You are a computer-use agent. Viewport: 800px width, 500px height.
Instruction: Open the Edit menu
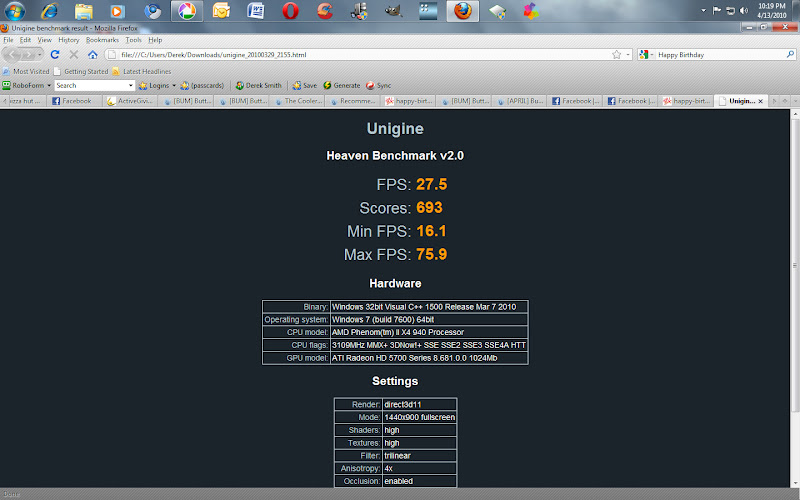click(x=25, y=40)
